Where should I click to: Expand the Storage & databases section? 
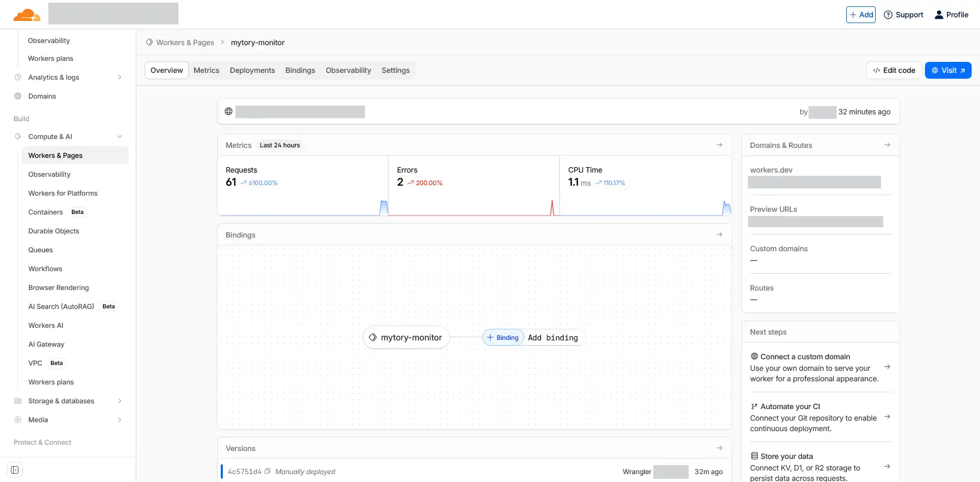pos(120,401)
